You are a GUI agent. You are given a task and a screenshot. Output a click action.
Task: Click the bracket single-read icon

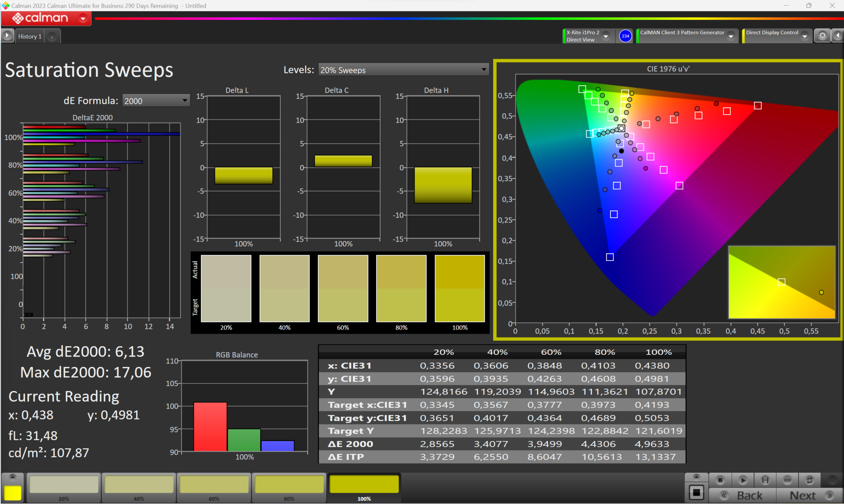[765, 480]
